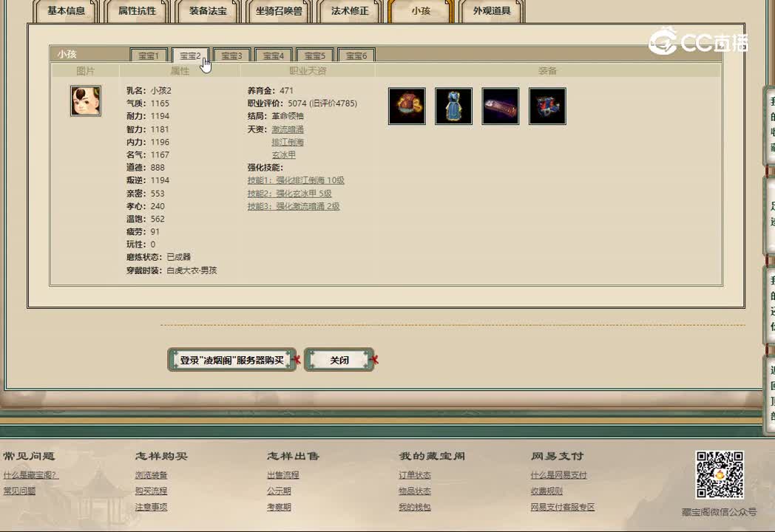View the blue dress equipment icon
This screenshot has width=775, height=532.
[x=453, y=106]
